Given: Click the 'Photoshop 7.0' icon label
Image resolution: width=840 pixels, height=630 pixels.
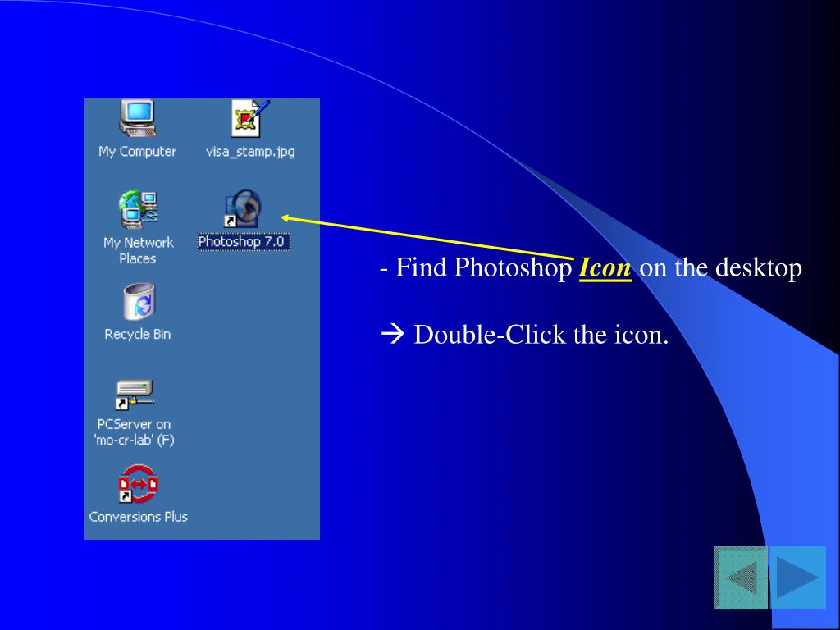Looking at the screenshot, I should 244,242.
